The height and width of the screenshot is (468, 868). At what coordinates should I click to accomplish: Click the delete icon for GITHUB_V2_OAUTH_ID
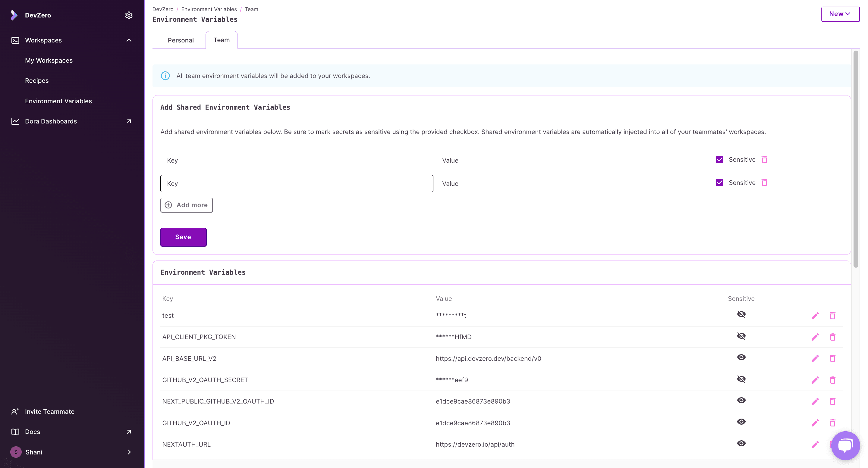click(x=833, y=423)
